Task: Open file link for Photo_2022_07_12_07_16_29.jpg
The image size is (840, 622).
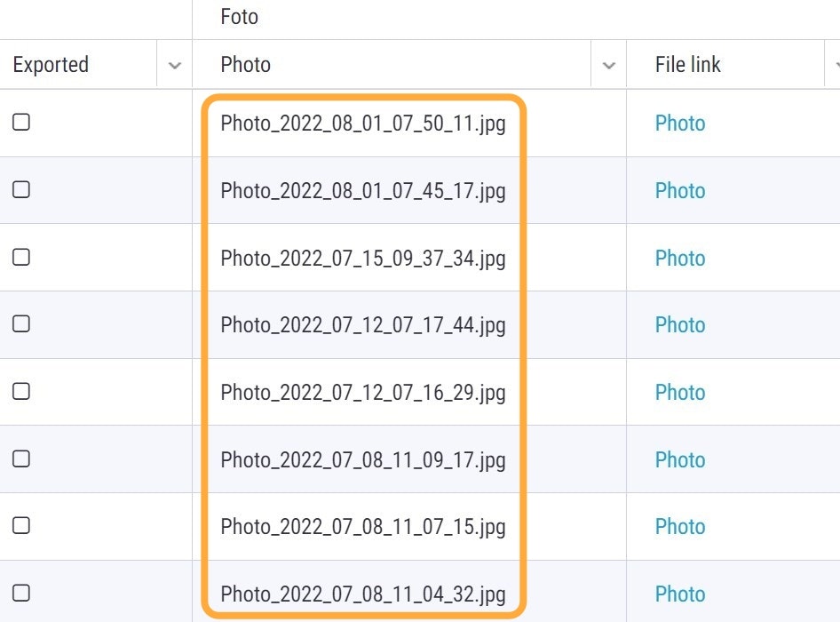Action: [x=680, y=393]
